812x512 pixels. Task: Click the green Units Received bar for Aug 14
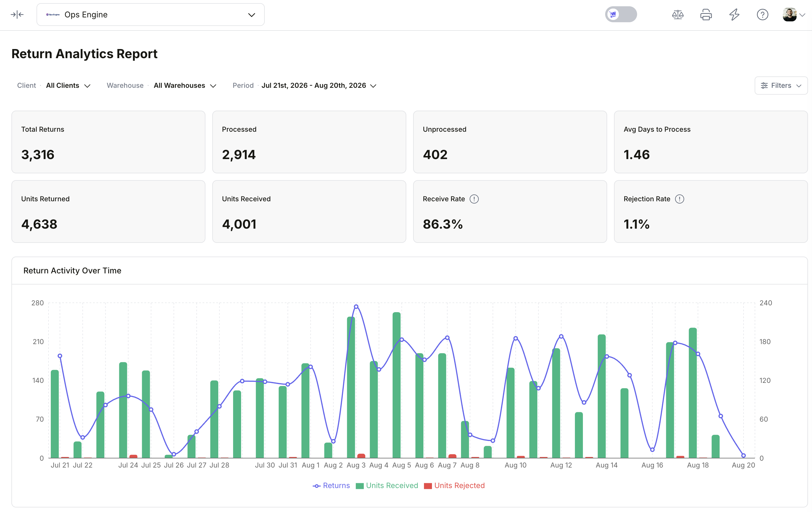(601, 396)
